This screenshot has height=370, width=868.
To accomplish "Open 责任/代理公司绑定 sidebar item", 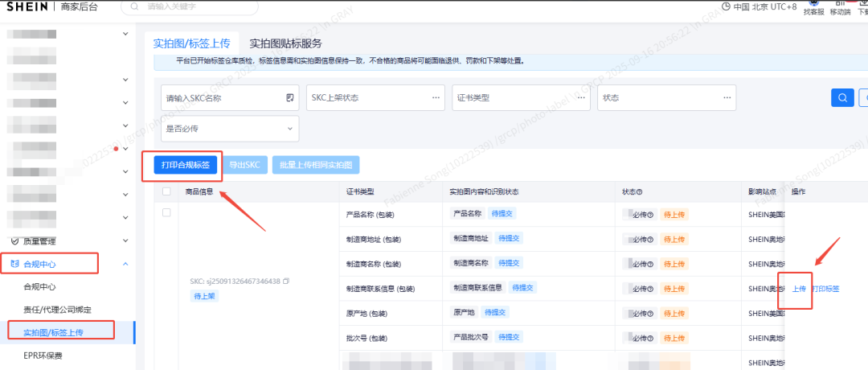I will click(56, 310).
